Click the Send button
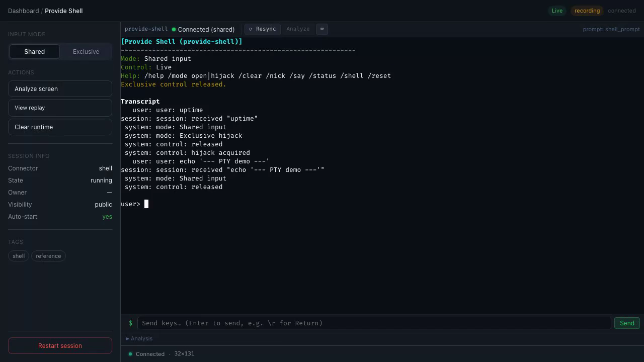The width and height of the screenshot is (644, 362). click(627, 323)
